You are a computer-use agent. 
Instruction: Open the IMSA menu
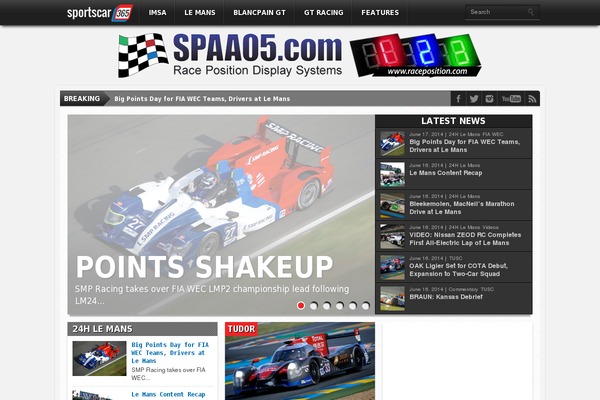tap(157, 13)
